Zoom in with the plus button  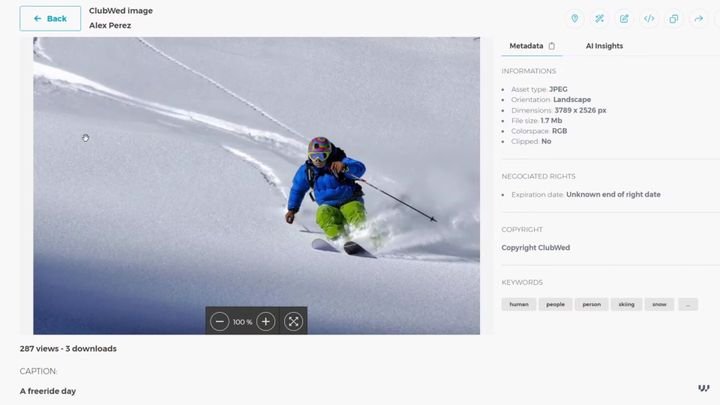(265, 321)
